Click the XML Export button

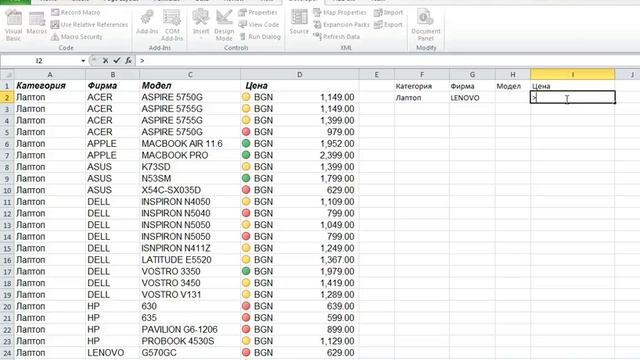pos(388,25)
